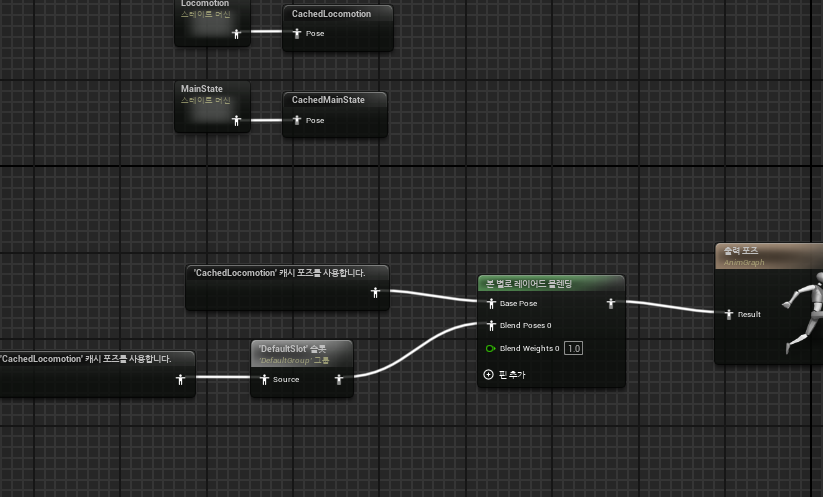Click the Base Pose label

(518, 303)
